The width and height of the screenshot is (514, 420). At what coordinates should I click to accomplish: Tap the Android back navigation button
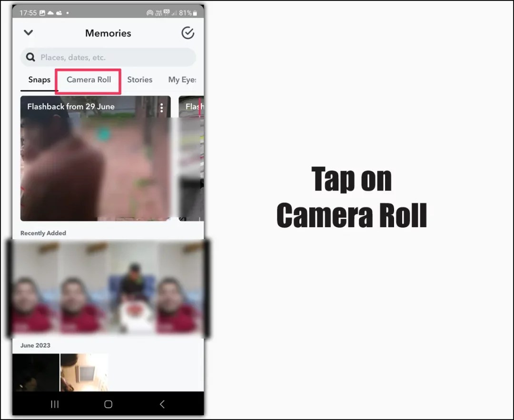pos(161,404)
